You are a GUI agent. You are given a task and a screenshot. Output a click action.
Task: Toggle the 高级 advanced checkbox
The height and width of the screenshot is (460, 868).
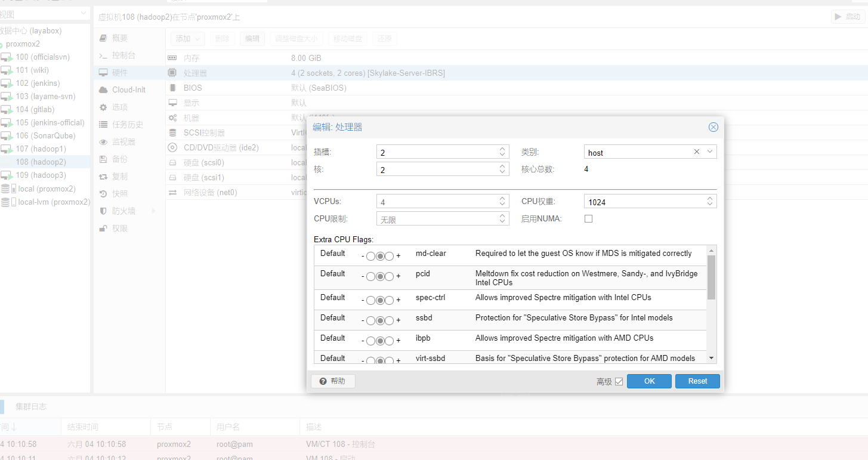pos(619,381)
